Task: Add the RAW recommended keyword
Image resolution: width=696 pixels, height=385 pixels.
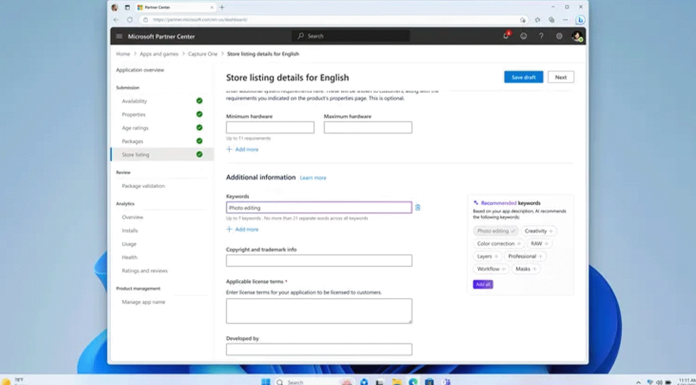Action: click(x=539, y=243)
